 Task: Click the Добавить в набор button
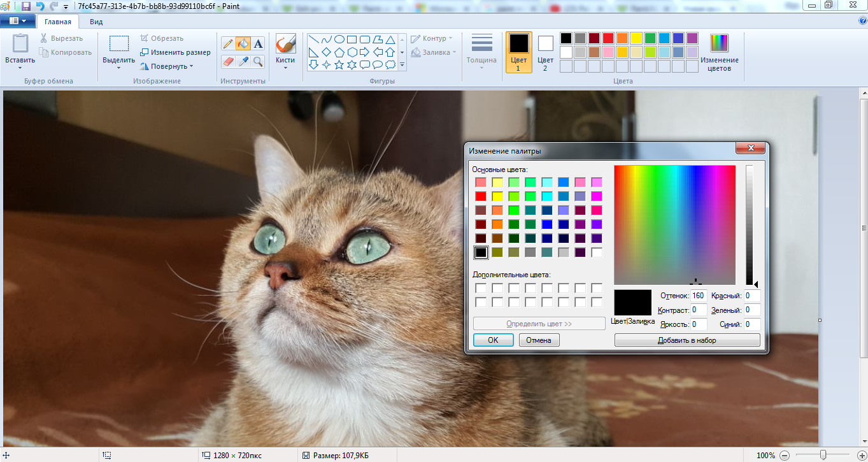(687, 340)
